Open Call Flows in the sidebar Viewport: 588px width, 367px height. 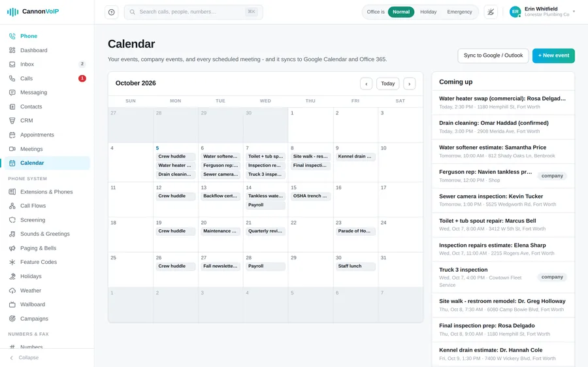coord(47,206)
